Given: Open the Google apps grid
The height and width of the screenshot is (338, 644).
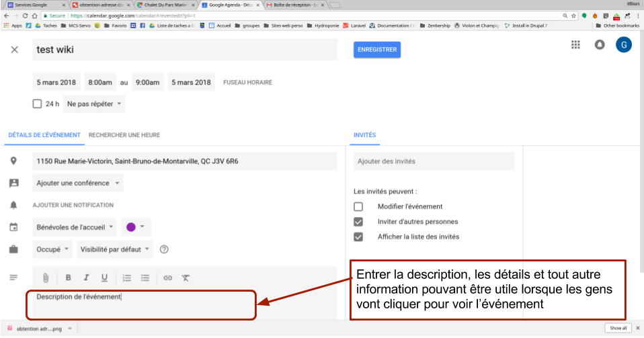Looking at the screenshot, I should coord(575,45).
